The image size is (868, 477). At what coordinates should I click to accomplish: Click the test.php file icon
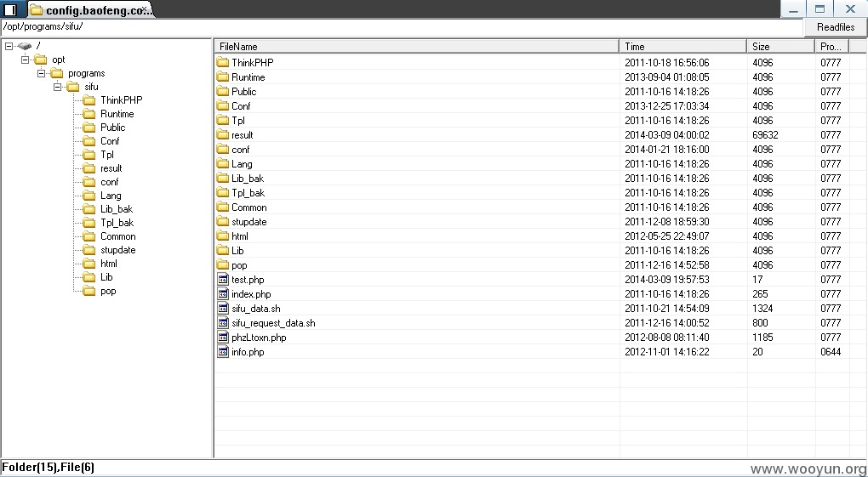pos(223,279)
